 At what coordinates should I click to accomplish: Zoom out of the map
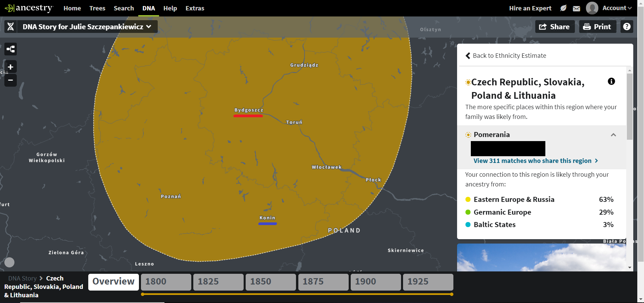coord(10,80)
